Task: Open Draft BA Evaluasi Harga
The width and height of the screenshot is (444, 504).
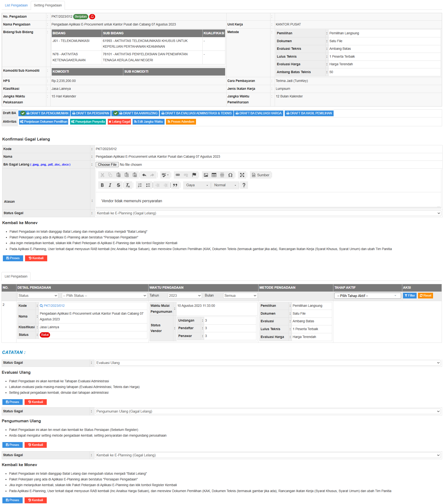Action: 259,113
